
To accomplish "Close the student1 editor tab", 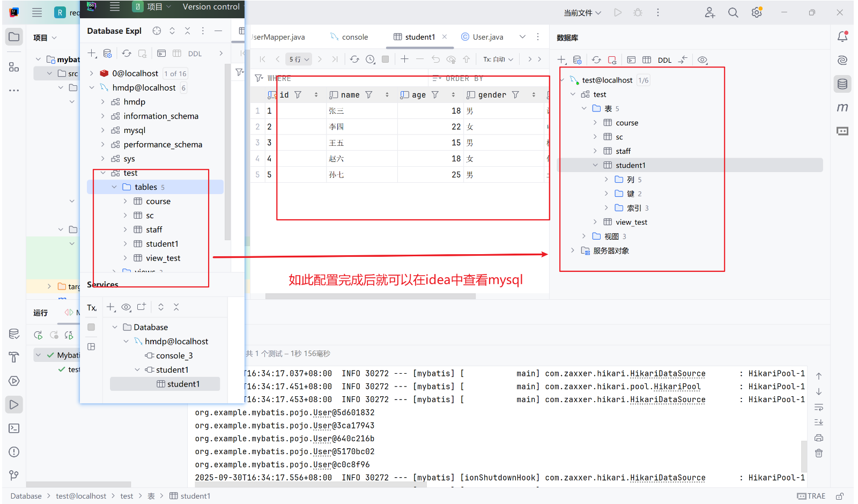I will click(445, 37).
